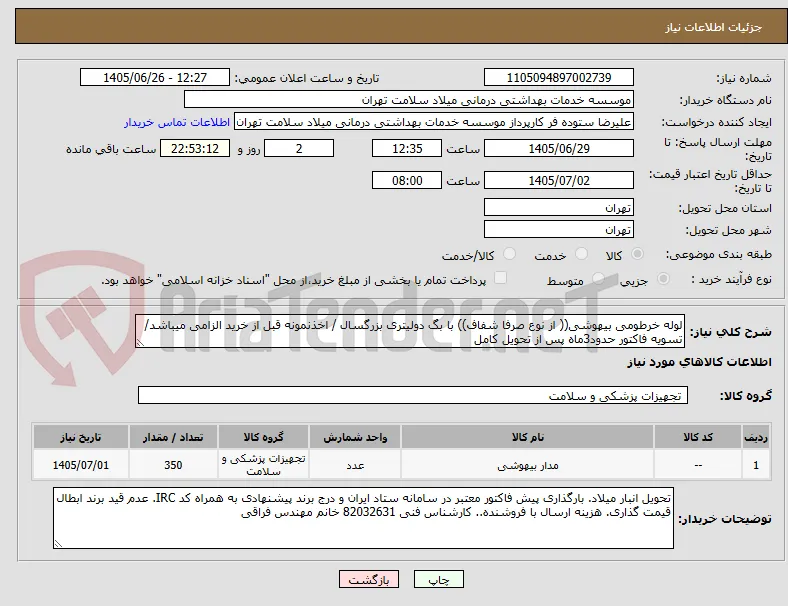Click the buyer notes textarea
The width and height of the screenshot is (788, 606).
pyautogui.click(x=363, y=518)
